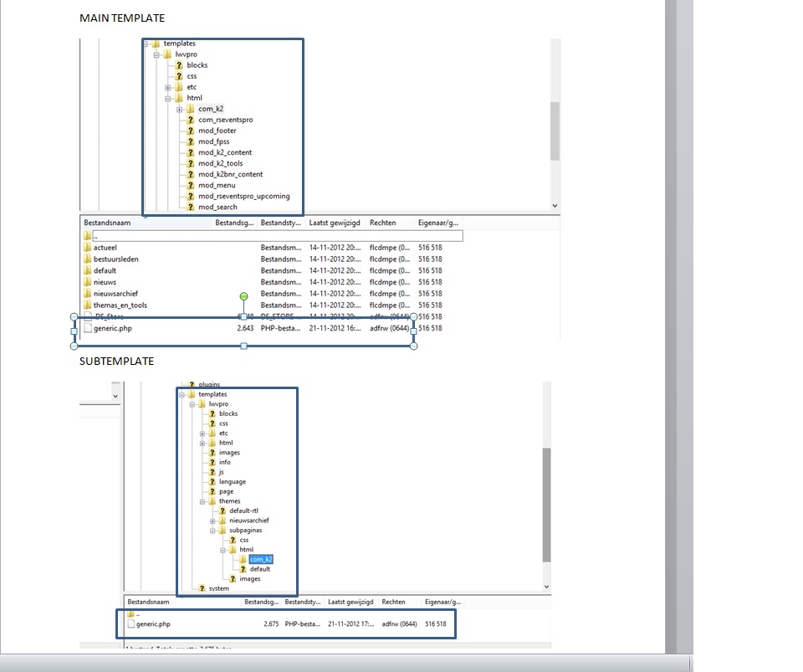Click the com_k2 folder icon under html
803x672 pixels.
[191, 109]
